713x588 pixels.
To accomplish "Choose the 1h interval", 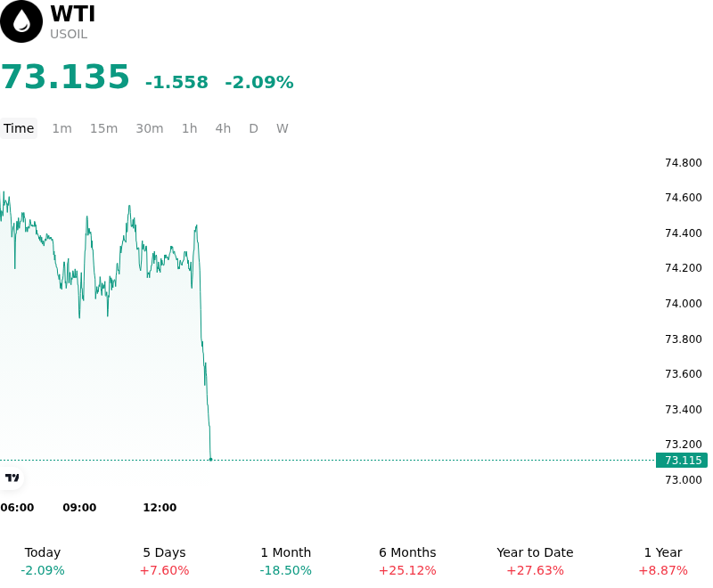I will tap(190, 128).
